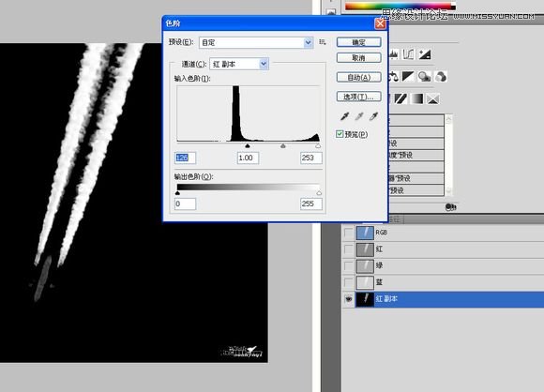The height and width of the screenshot is (392, 544).
Task: Add a Threshold adjustment icon
Action: pyautogui.click(x=400, y=98)
